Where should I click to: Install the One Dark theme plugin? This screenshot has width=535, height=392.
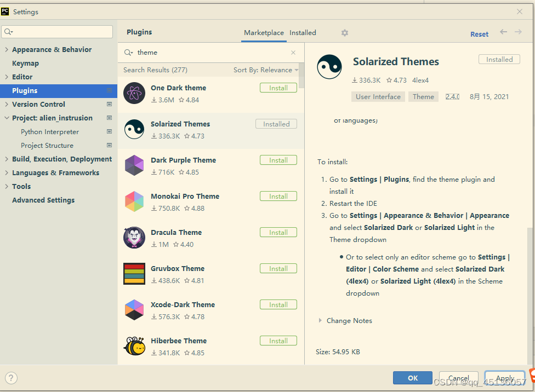(x=278, y=88)
